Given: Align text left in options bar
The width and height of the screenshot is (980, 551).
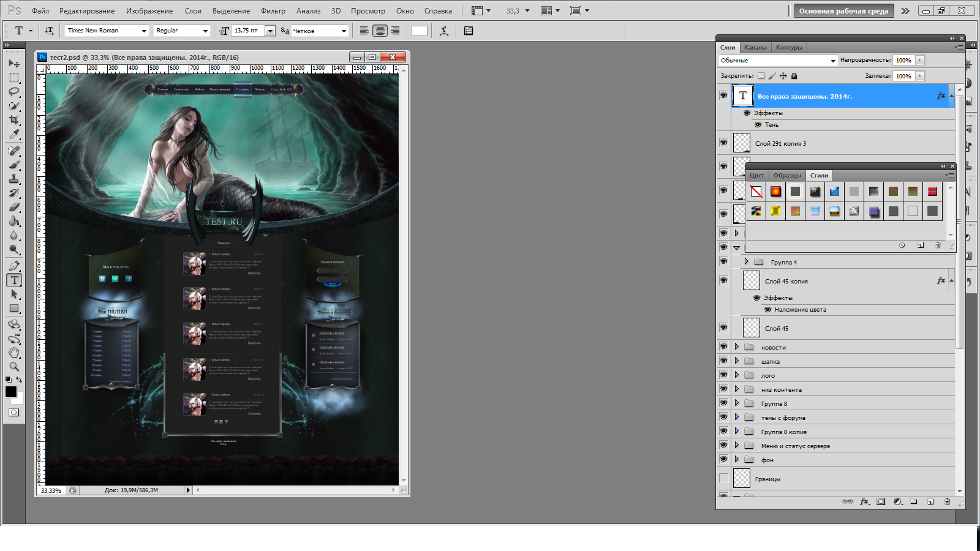Looking at the screenshot, I should 364,31.
